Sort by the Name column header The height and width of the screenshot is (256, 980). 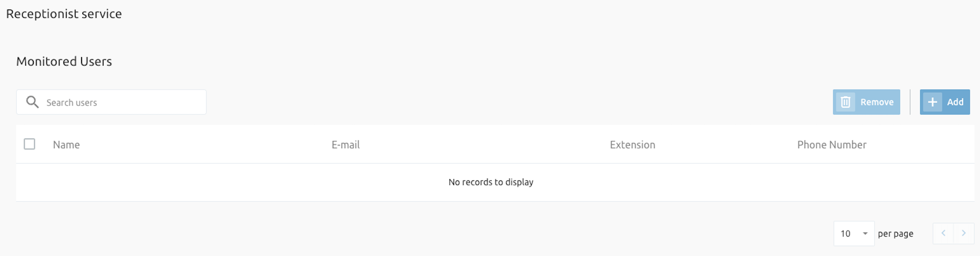(x=66, y=145)
